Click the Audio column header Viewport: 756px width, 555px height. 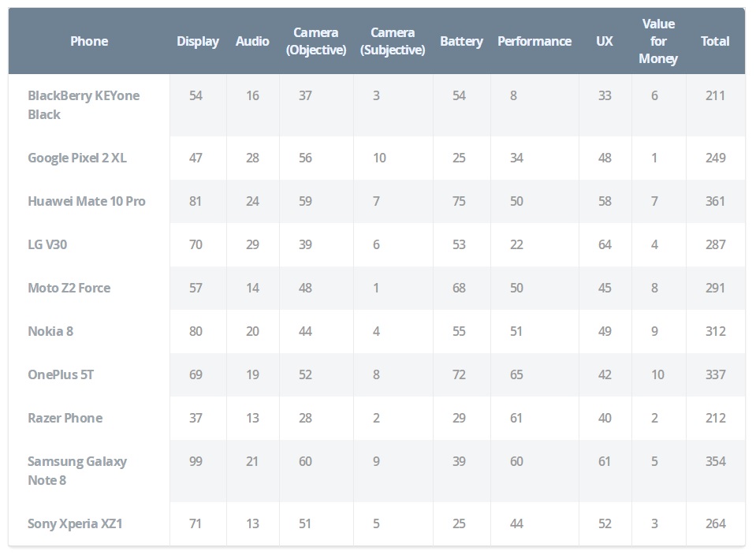(x=252, y=41)
